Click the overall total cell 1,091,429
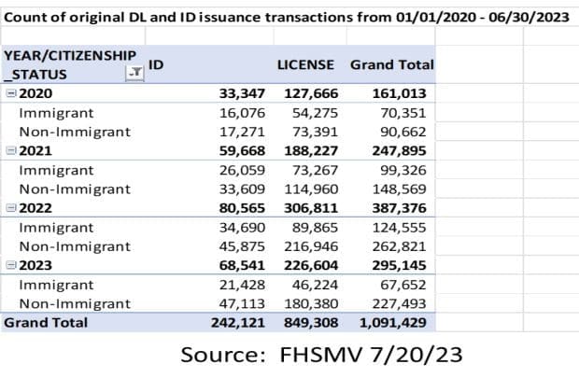The width and height of the screenshot is (579, 392). [392, 322]
